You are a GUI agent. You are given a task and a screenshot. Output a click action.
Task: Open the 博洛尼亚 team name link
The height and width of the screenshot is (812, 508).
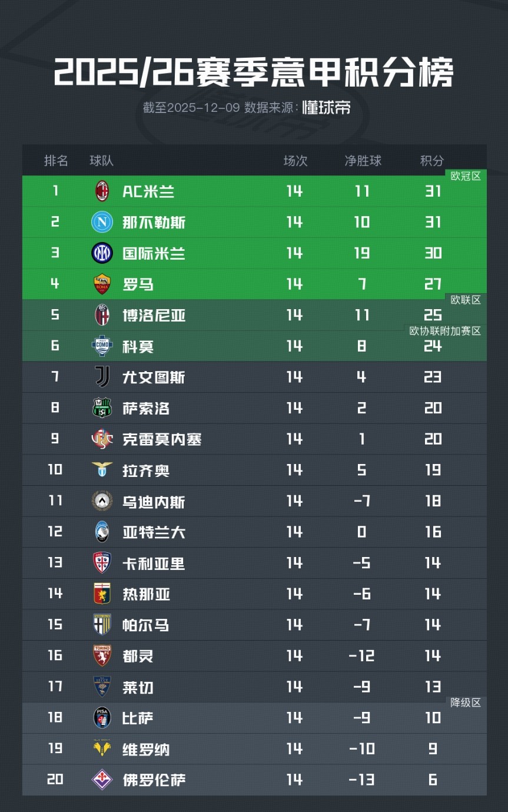(154, 316)
